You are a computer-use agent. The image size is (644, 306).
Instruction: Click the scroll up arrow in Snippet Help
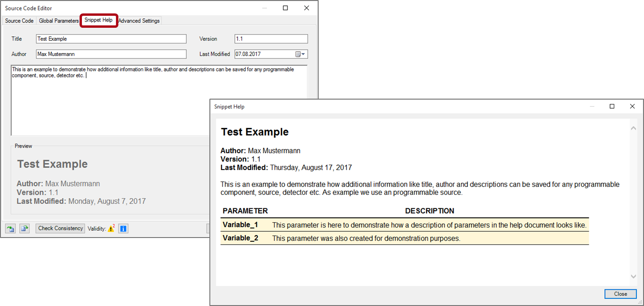[633, 128]
